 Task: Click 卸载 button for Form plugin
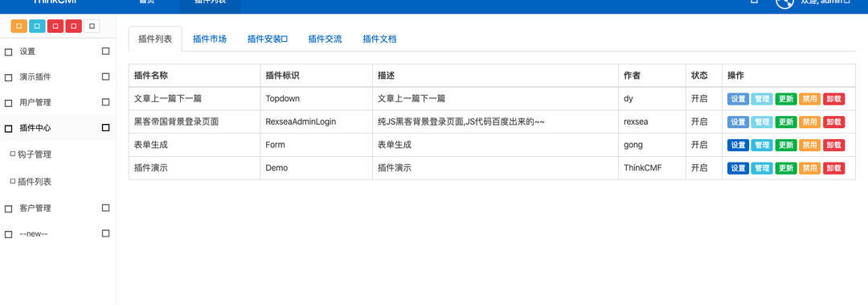[833, 146]
